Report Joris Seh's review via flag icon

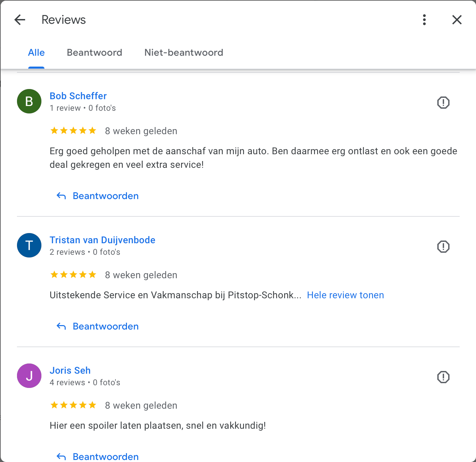pos(443,377)
